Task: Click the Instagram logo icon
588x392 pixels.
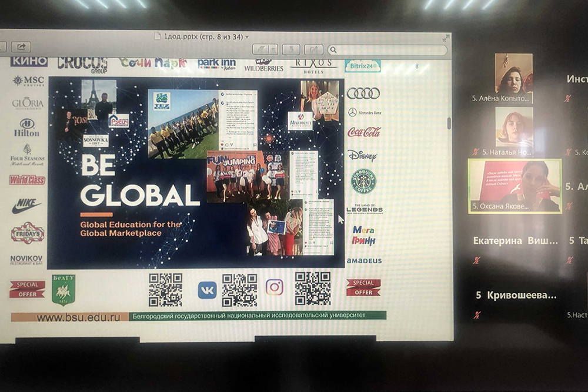Action: point(274,287)
